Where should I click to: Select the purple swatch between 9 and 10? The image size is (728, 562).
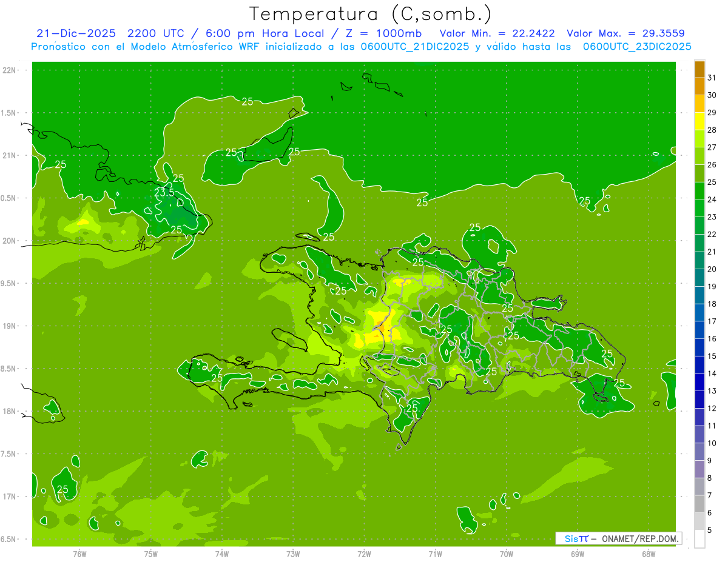pos(699,452)
